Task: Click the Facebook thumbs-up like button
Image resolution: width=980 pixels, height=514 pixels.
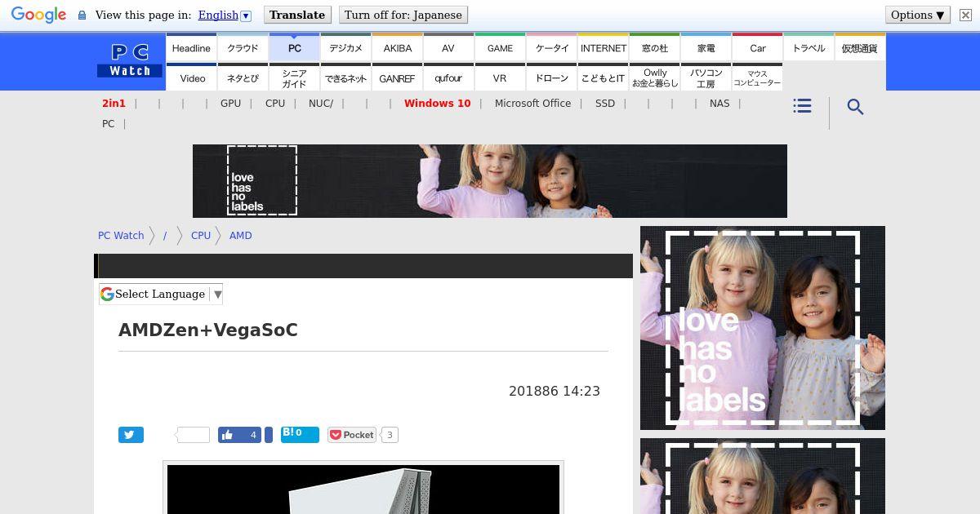Action: coord(226,435)
